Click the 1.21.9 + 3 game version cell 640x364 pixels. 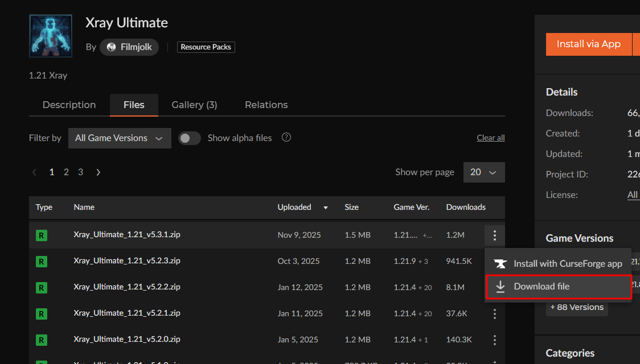tap(411, 261)
